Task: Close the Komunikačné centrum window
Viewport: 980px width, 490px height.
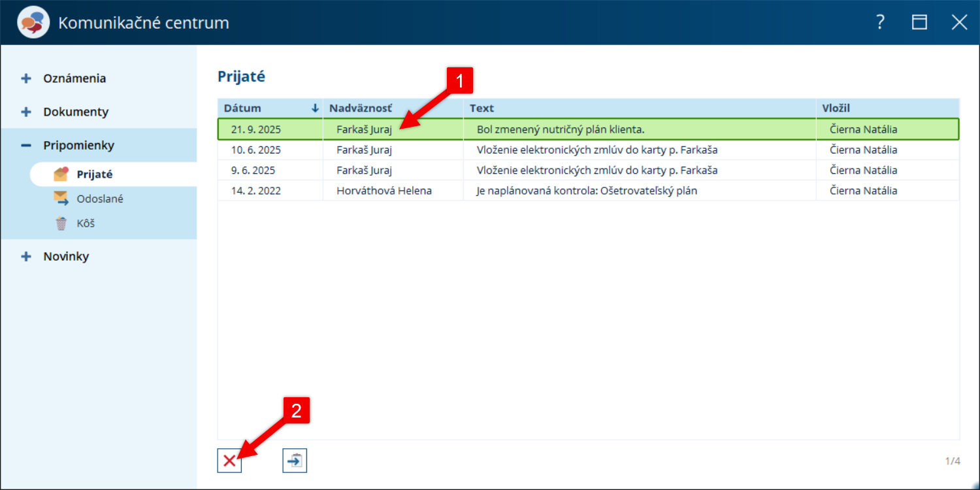Action: point(959,22)
